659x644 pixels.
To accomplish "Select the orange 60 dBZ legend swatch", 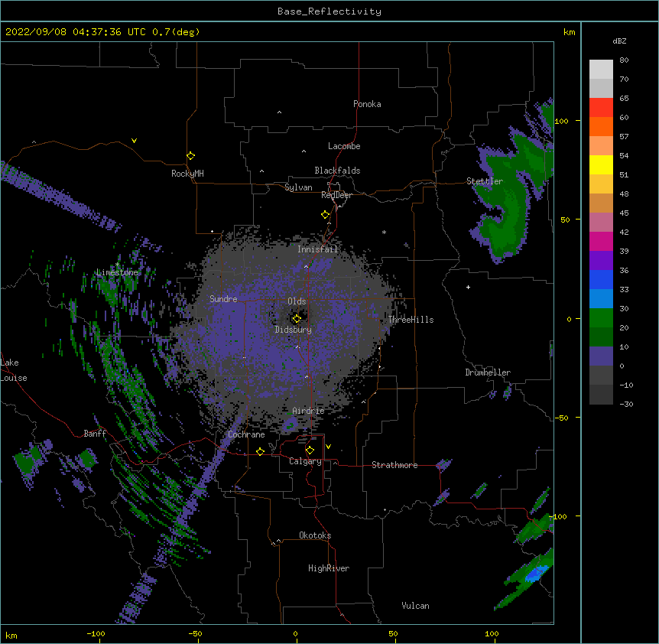I will [601, 126].
